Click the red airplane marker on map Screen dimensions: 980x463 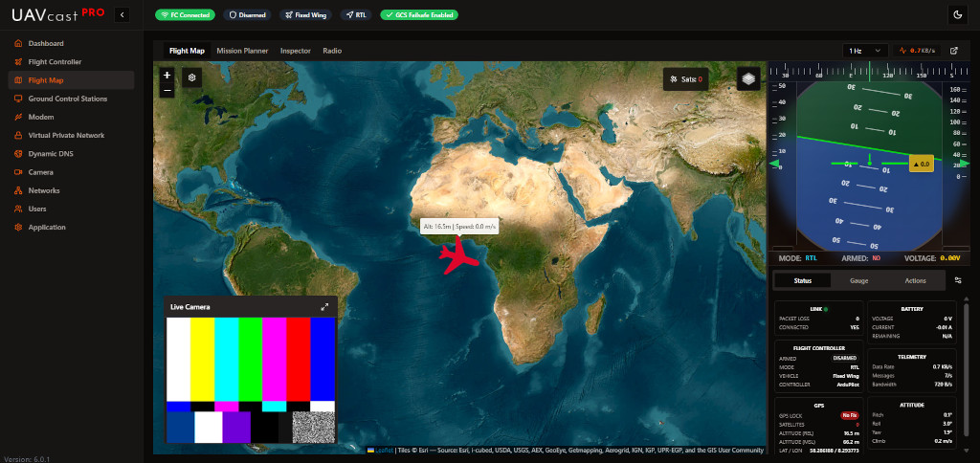(x=462, y=254)
